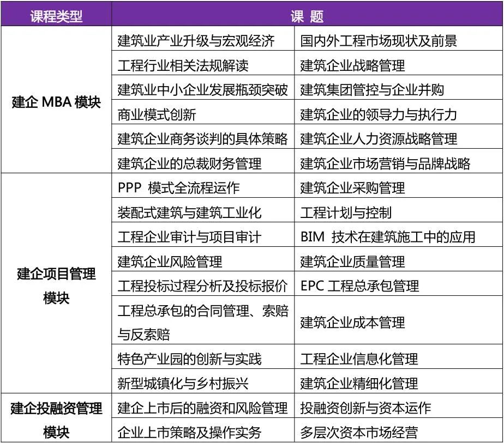Click EPC 工程总承包管理 cell
504x443 pixels.
click(x=399, y=283)
